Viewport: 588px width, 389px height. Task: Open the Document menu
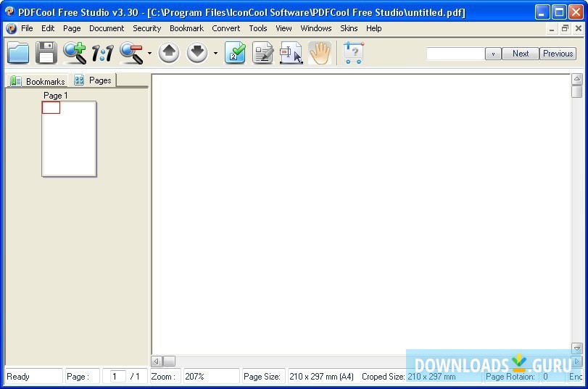[107, 28]
